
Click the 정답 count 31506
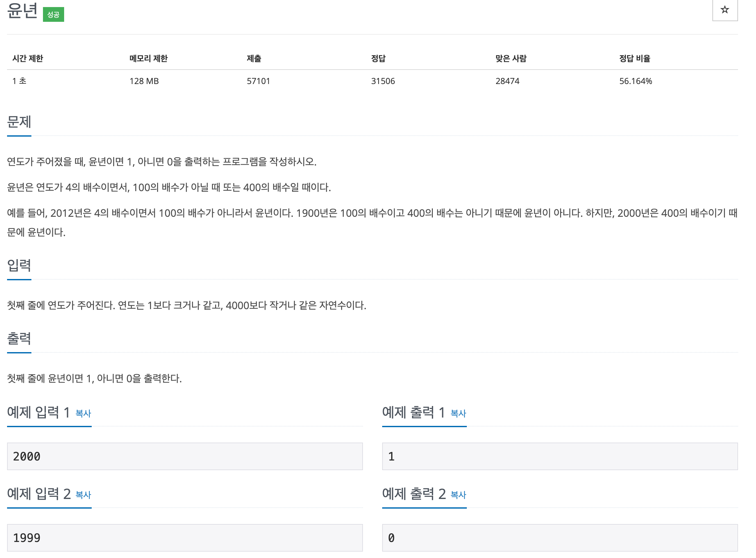382,81
